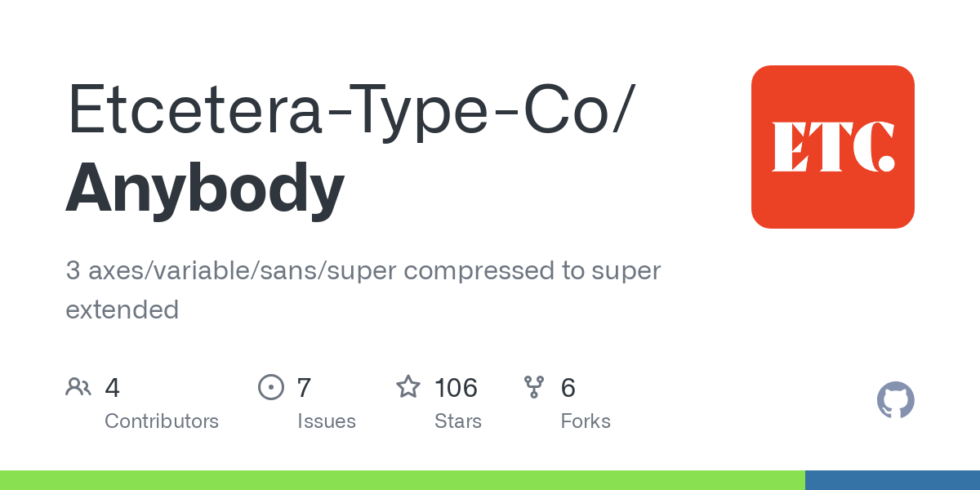The height and width of the screenshot is (490, 980).
Task: Click the blue language bar segment
Action: pyautogui.click(x=892, y=480)
